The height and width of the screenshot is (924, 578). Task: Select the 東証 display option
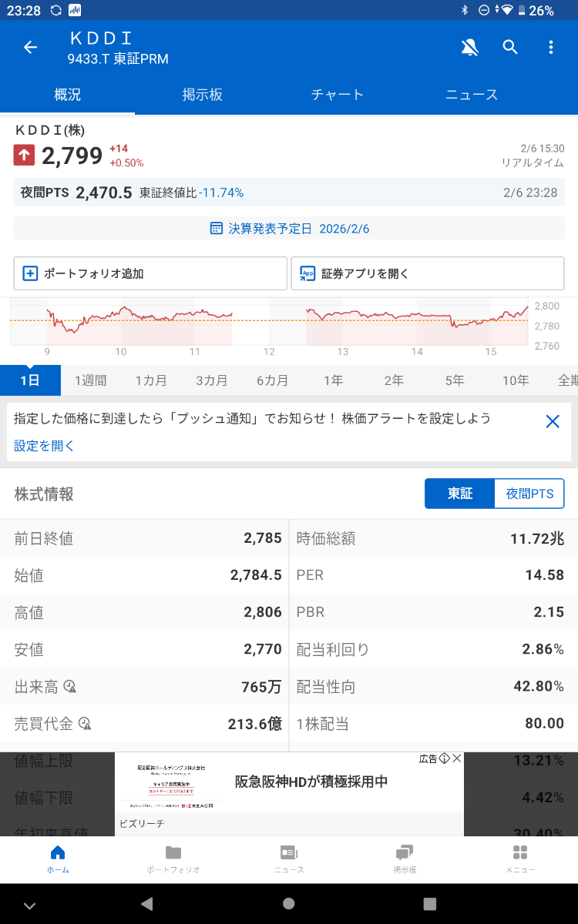tap(460, 494)
